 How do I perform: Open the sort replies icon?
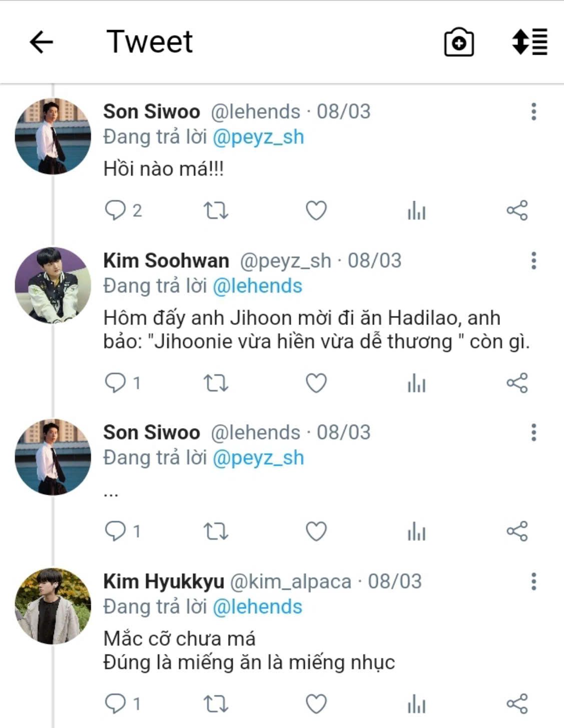(529, 42)
